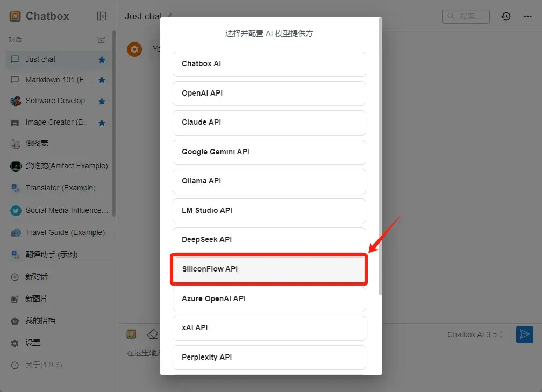This screenshot has height=392, width=542.
Task: Open 贪吃蛇 Artifact Example conversation
Action: click(x=59, y=166)
